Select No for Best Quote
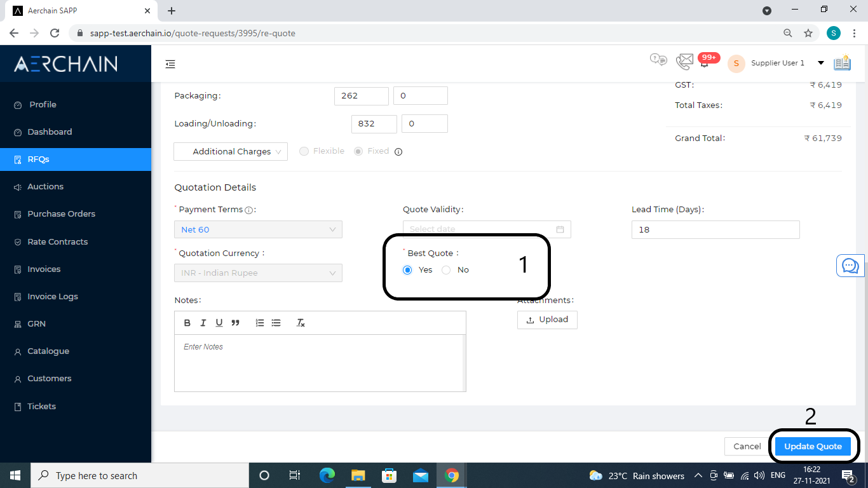Viewport: 868px width, 488px height. [446, 270]
